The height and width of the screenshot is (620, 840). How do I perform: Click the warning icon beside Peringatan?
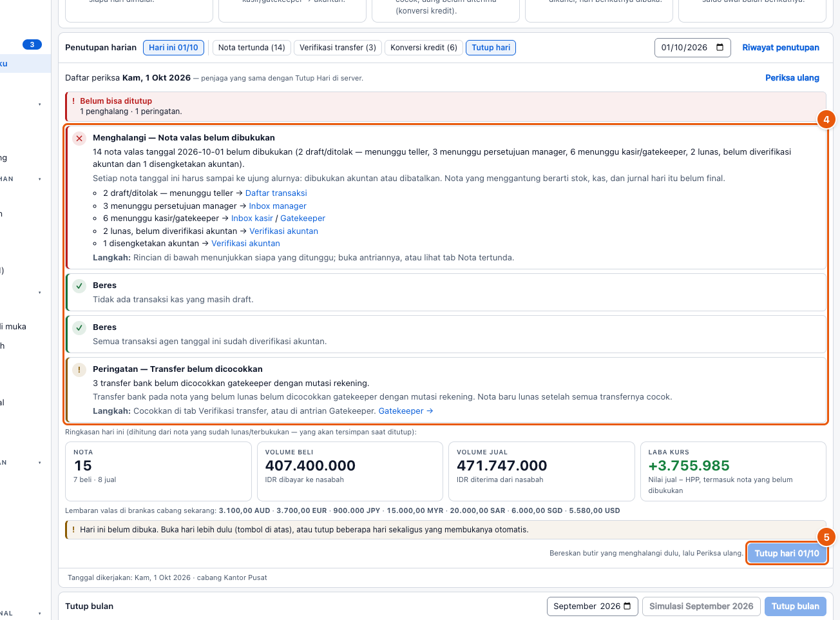pyautogui.click(x=79, y=370)
